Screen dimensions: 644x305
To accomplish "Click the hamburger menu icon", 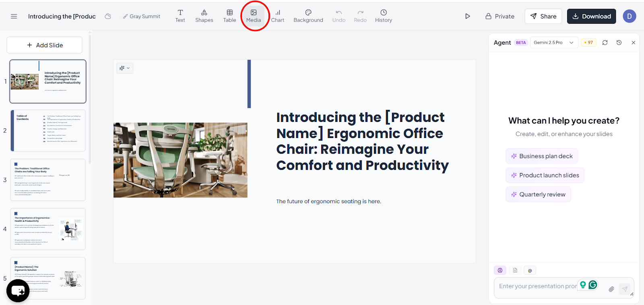I will (x=14, y=16).
